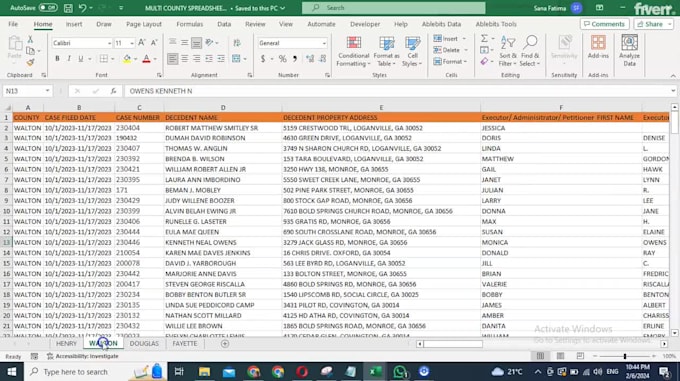Open the Comments button
680x381 pixels.
pos(605,24)
